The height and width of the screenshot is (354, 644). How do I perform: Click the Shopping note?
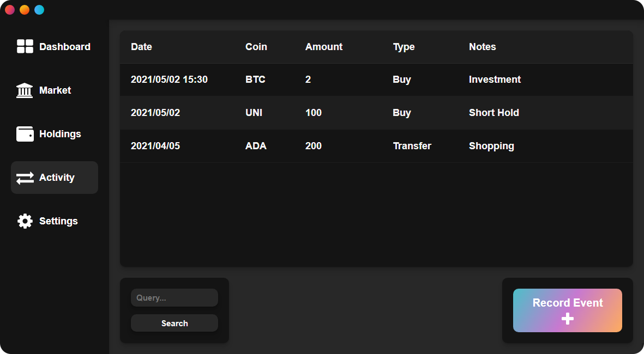(492, 147)
